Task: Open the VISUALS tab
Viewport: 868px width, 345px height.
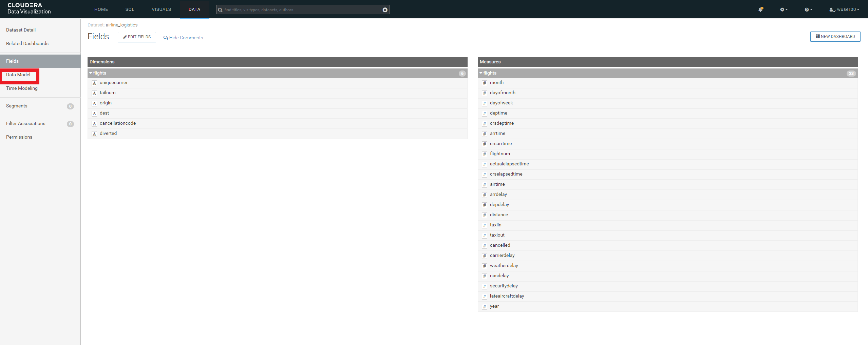Action: [162, 9]
